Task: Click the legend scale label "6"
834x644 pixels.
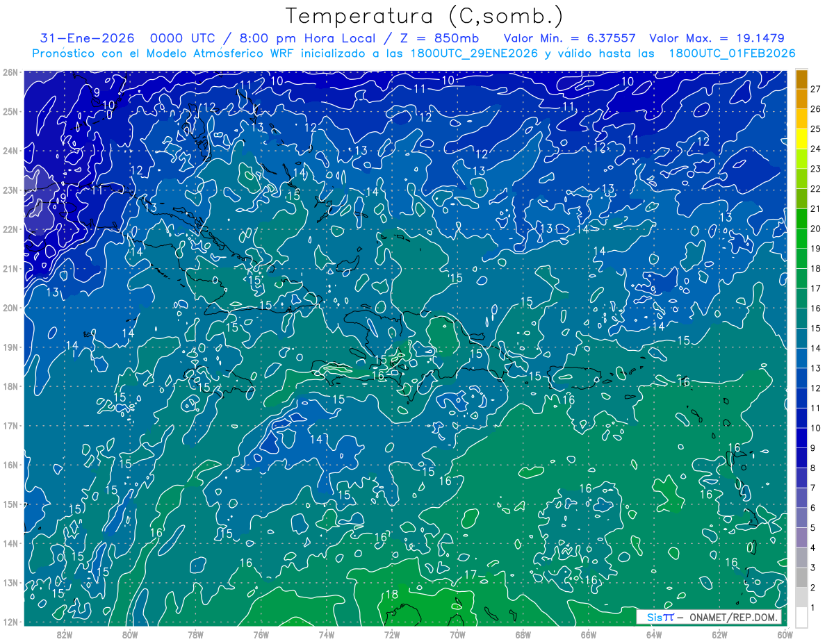Action: [x=813, y=508]
